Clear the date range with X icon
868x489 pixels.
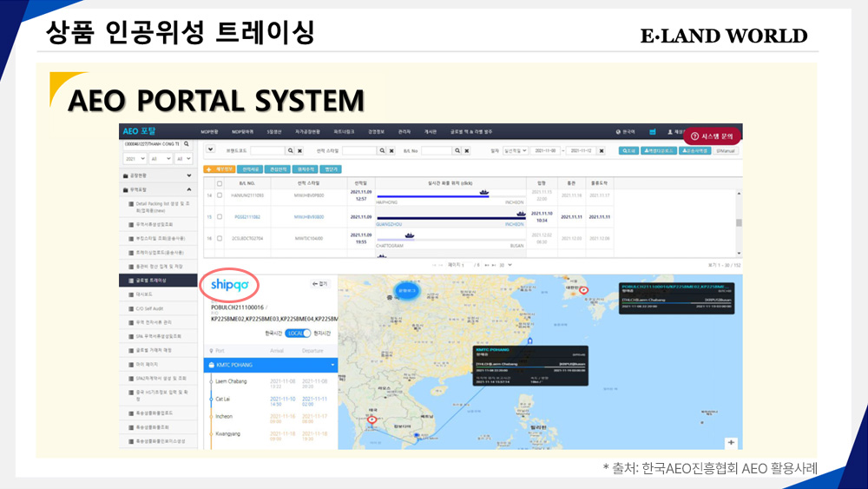coord(602,150)
